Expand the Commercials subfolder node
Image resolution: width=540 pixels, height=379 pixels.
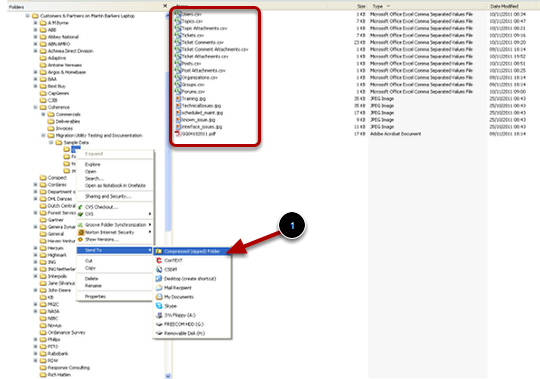pos(43,114)
